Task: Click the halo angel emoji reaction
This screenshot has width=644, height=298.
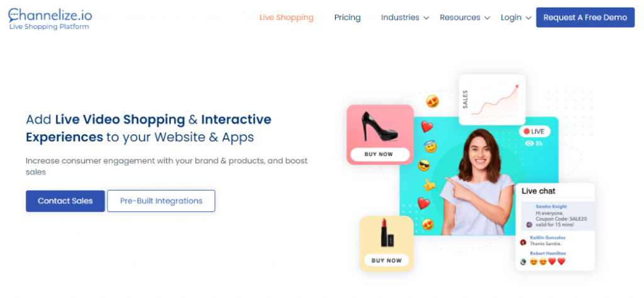Action: click(430, 146)
